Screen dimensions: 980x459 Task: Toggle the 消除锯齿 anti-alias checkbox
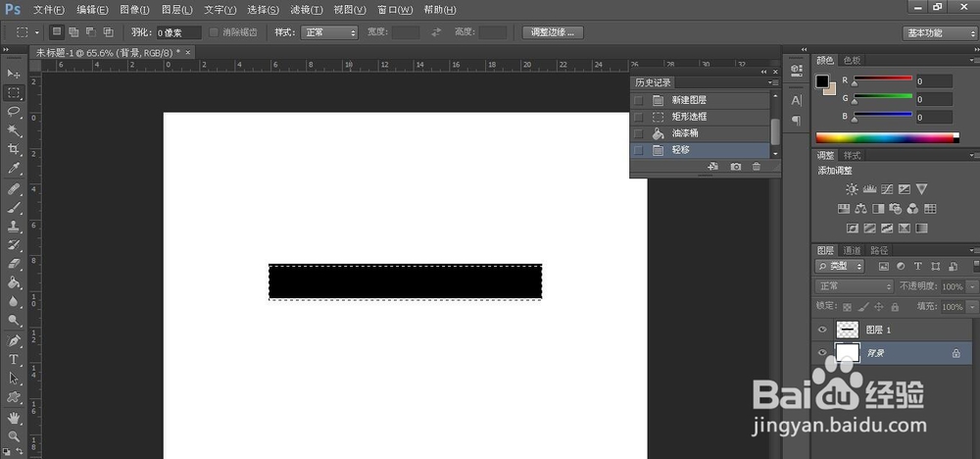tap(215, 32)
